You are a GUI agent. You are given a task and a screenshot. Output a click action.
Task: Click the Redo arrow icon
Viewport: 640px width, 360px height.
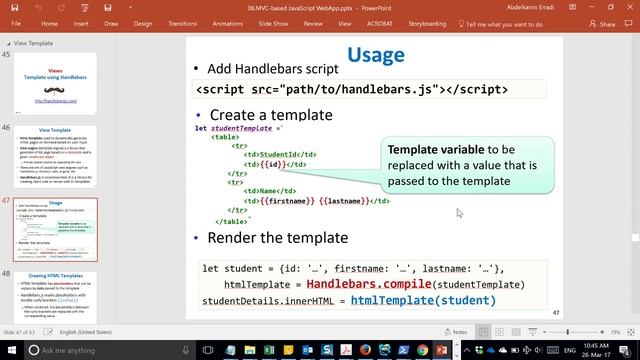(61, 8)
